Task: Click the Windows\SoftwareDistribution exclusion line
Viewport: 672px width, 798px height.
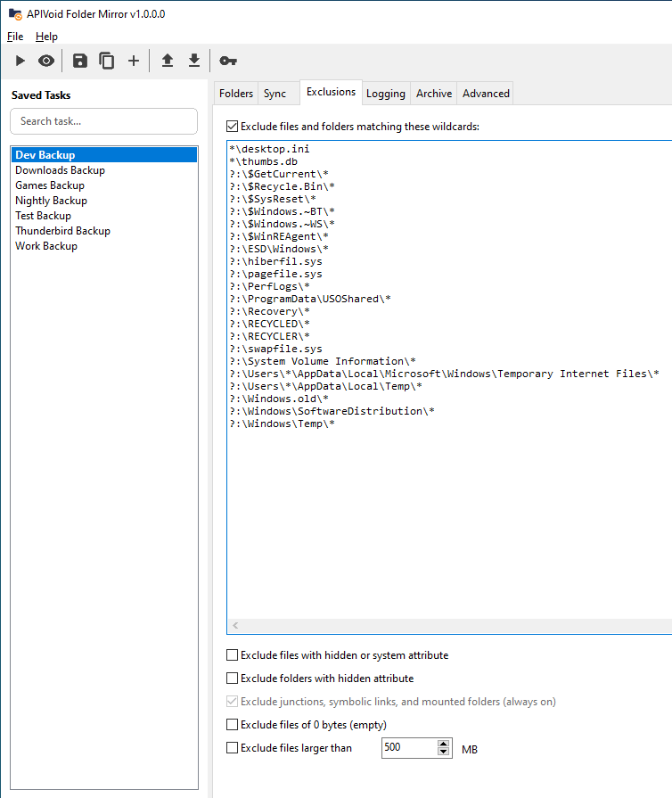Action: [332, 411]
